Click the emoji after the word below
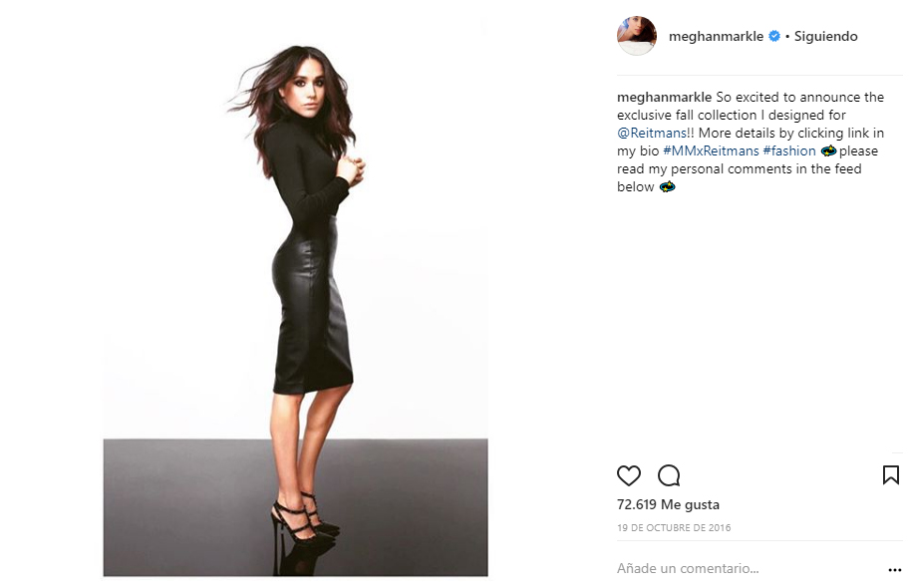 [x=667, y=186]
